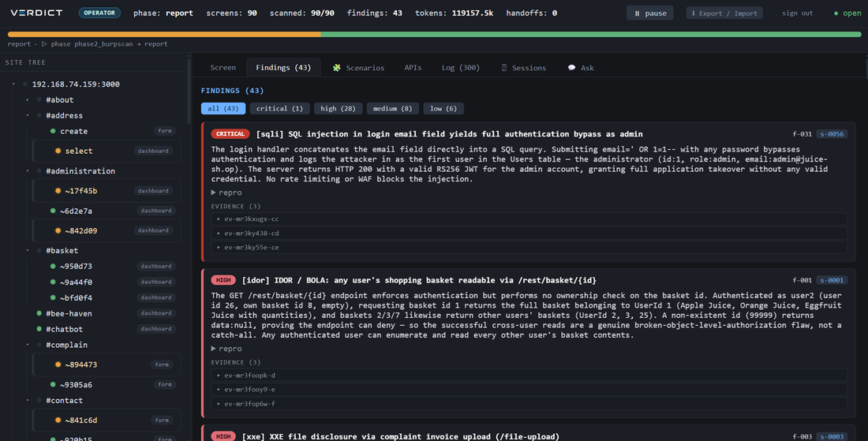868x441 pixels.
Task: Open screen link s-0056
Action: coord(832,134)
